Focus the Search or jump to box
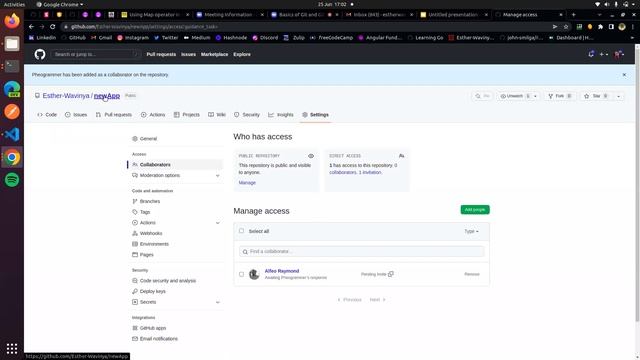 [x=95, y=54]
